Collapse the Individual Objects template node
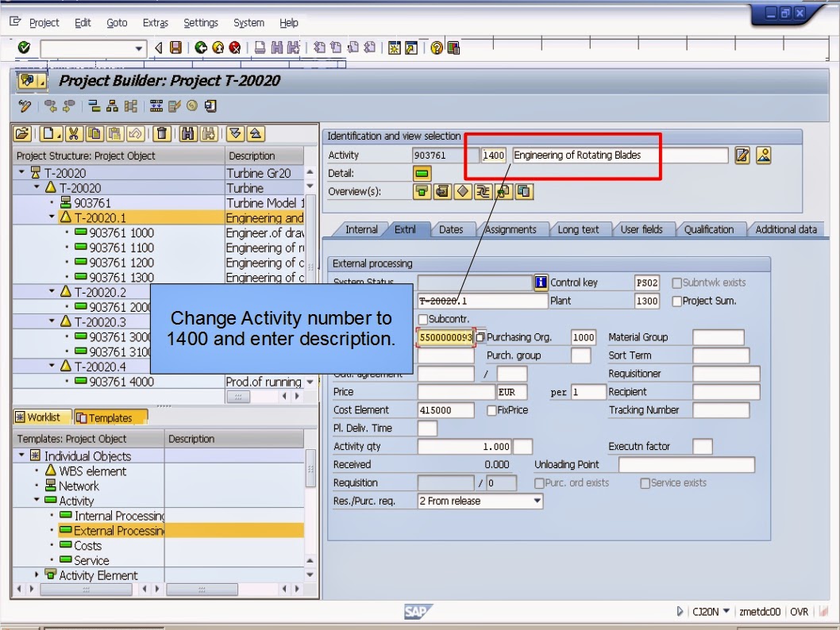 click(x=22, y=455)
